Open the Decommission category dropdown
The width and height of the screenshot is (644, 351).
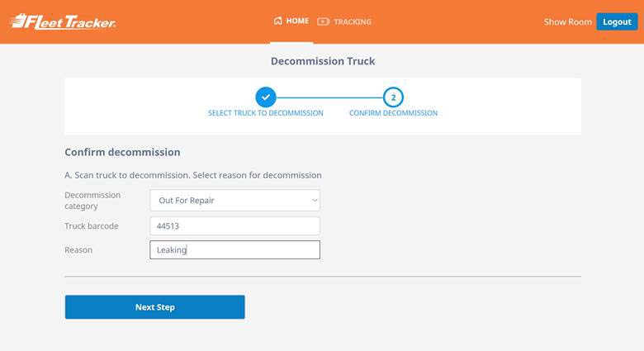coord(234,200)
